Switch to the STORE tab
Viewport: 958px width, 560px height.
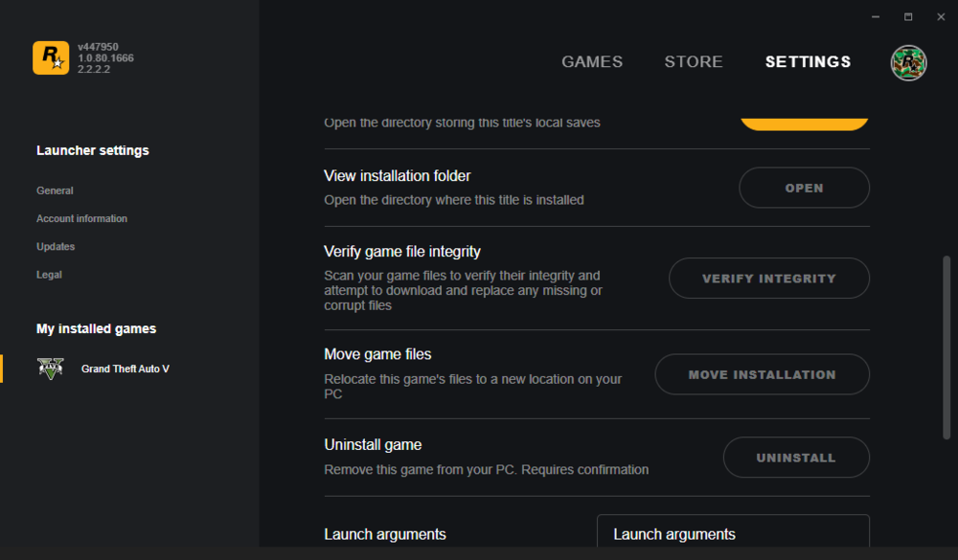coord(694,61)
